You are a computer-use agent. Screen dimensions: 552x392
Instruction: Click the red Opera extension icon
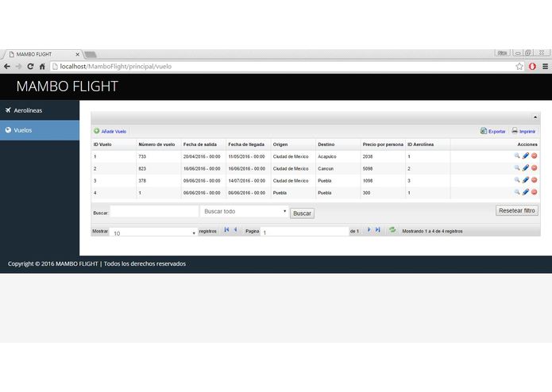coord(532,67)
